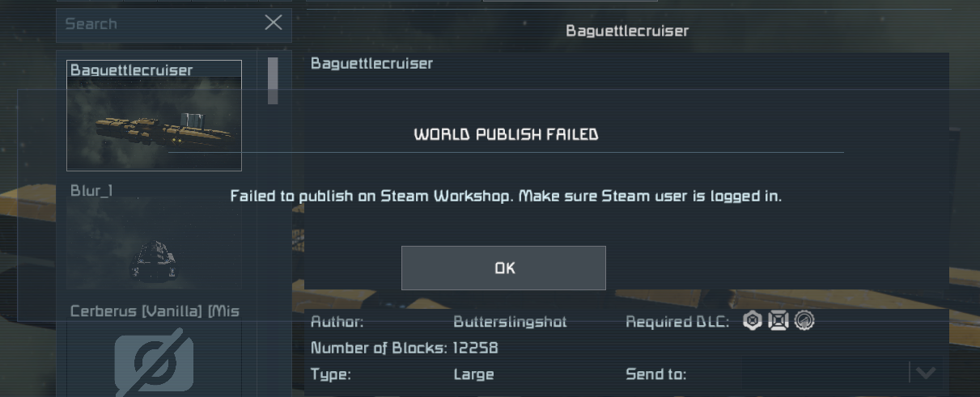The height and width of the screenshot is (397, 980).
Task: Click the blueprint list scrollbar handle
Action: tap(273, 80)
